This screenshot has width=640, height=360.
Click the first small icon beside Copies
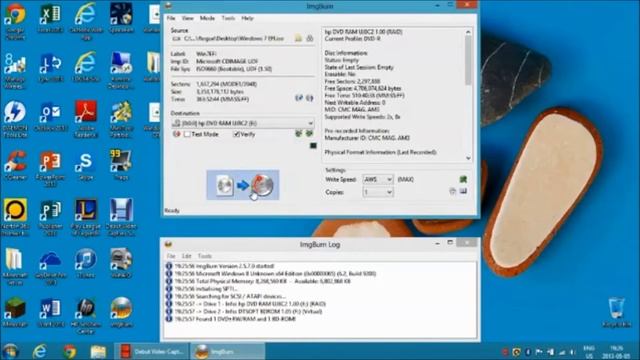click(x=452, y=191)
